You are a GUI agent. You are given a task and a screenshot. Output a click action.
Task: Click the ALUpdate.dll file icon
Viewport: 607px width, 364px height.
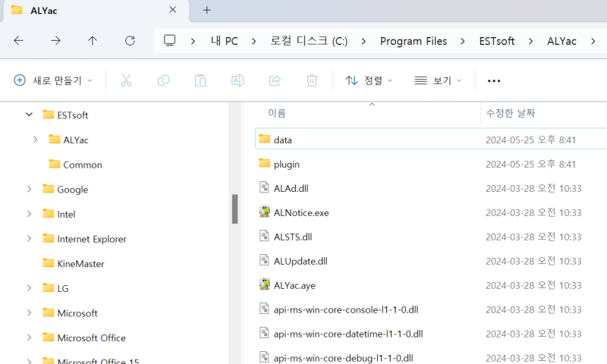click(x=264, y=260)
